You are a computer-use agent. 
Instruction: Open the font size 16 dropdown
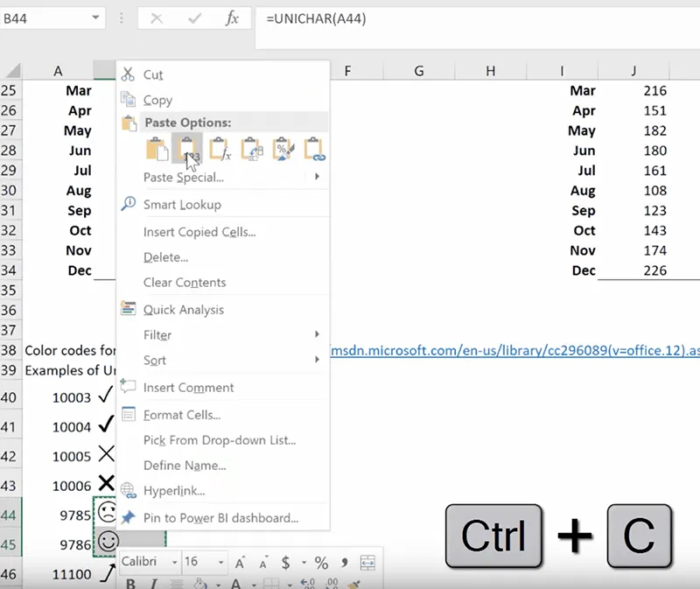point(220,563)
